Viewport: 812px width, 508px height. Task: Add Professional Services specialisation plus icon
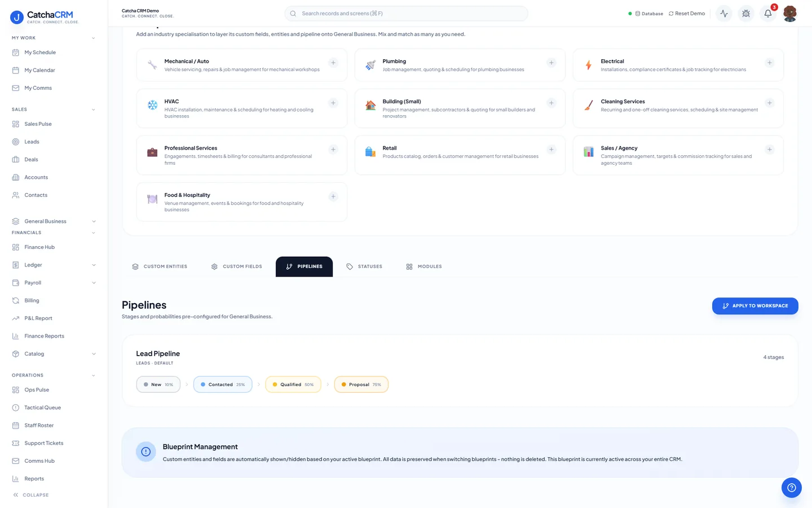click(333, 150)
